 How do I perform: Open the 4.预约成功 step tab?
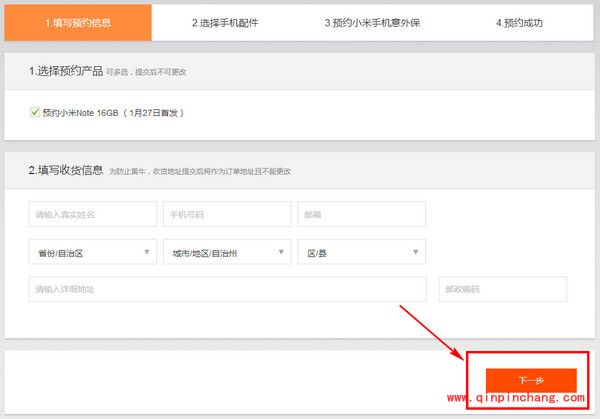519,22
